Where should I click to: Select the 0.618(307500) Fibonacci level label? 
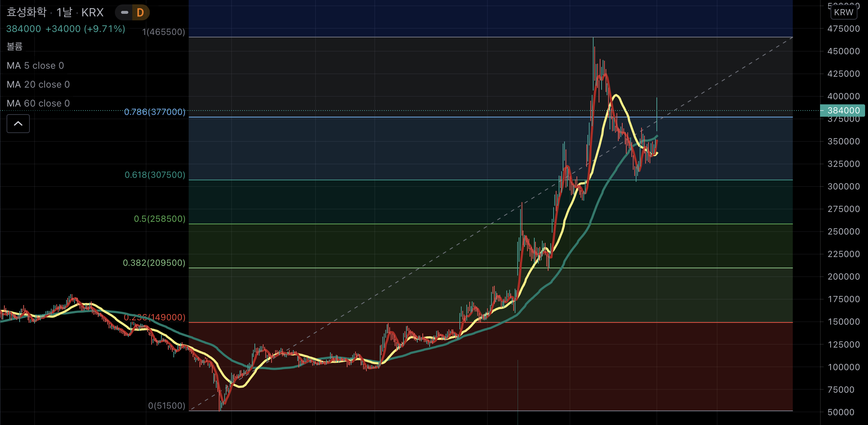click(155, 175)
